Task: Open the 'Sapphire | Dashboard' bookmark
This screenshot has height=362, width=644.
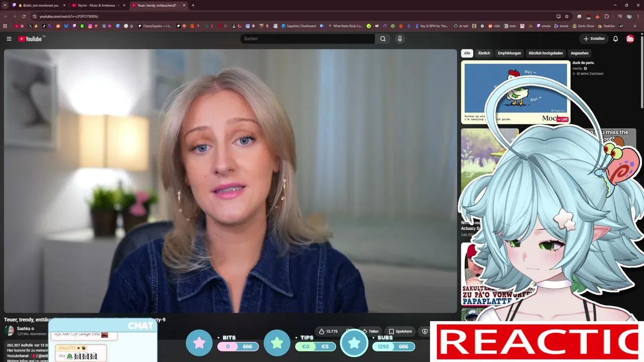Action: click(x=299, y=26)
